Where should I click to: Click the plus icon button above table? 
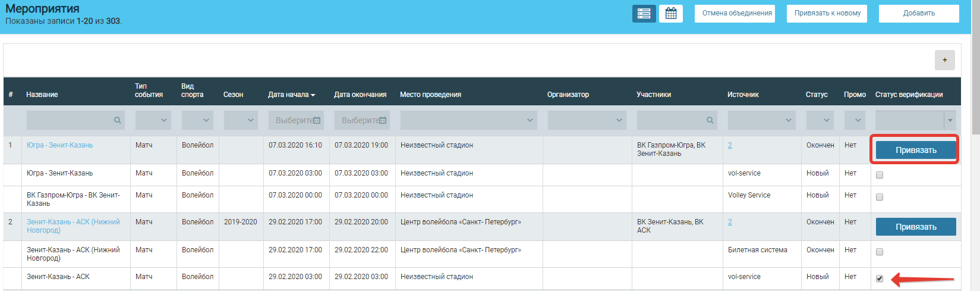[x=944, y=60]
